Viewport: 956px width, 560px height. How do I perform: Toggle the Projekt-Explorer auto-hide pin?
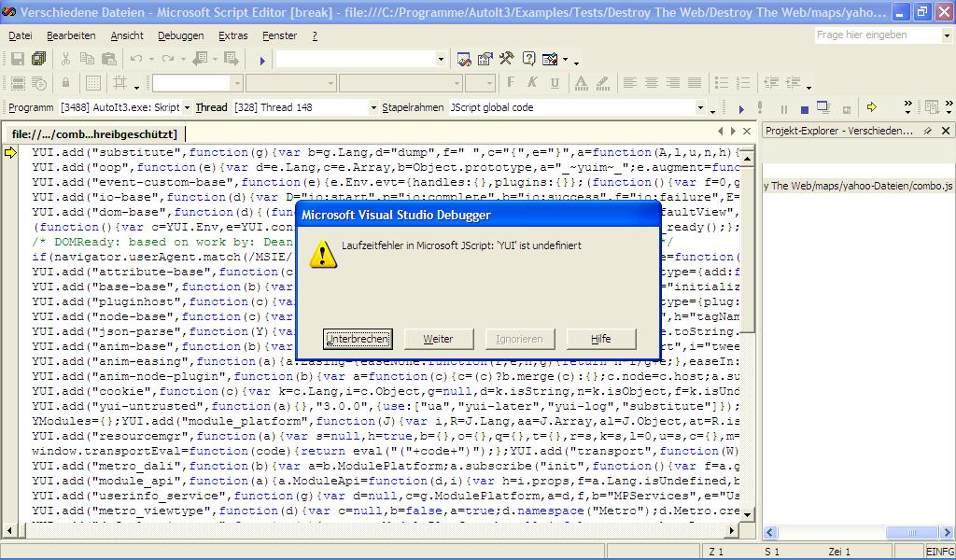pos(927,132)
